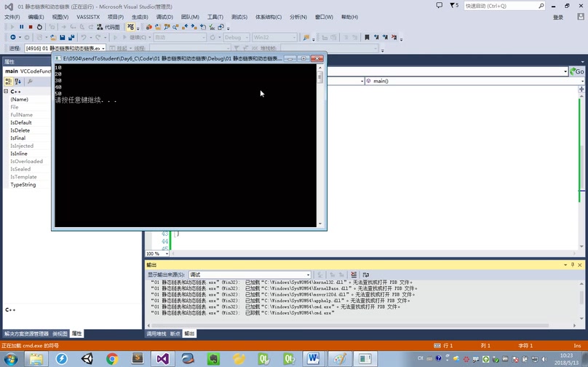Sort properties alphabetically in Properties panel

(18, 82)
